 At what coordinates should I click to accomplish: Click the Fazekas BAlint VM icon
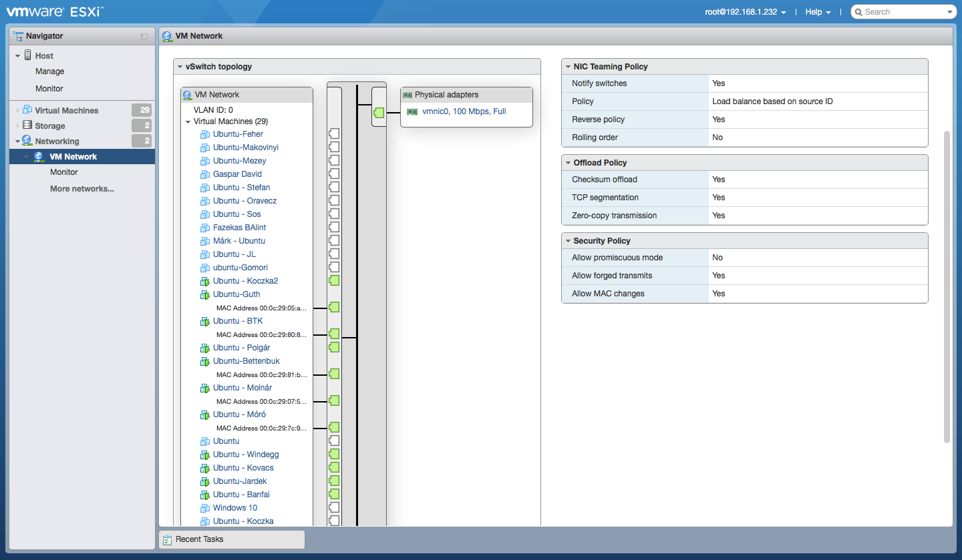click(x=205, y=228)
